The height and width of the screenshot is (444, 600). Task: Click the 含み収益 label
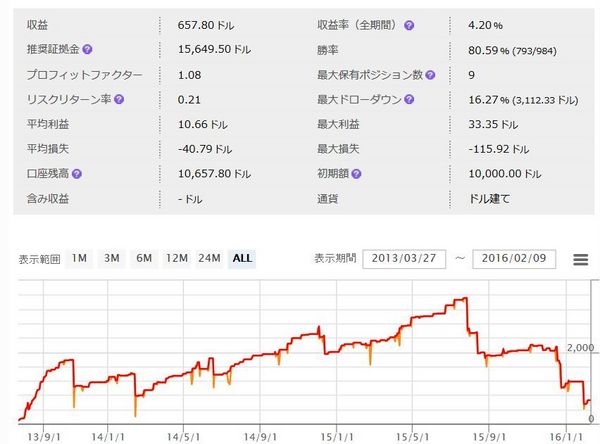coord(48,199)
